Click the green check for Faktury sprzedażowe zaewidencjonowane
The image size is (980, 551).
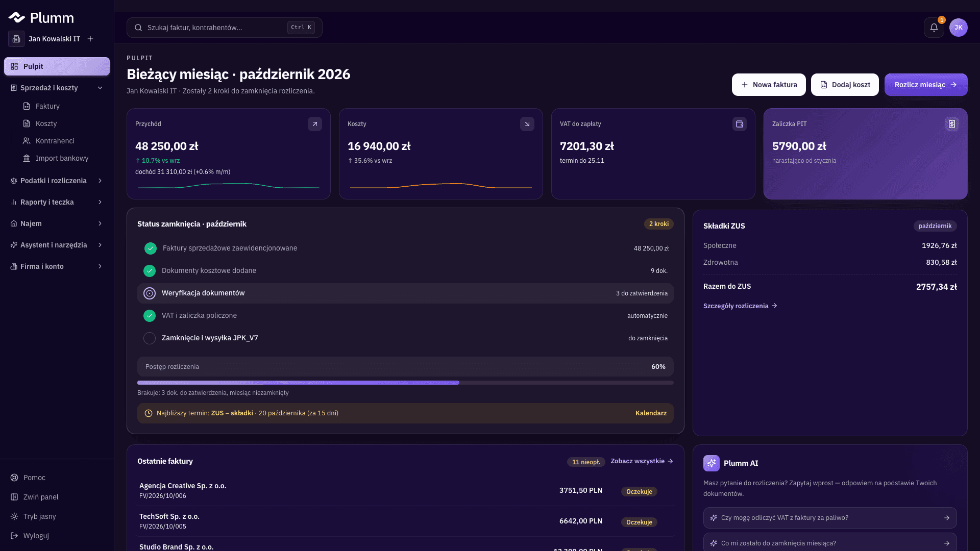pos(151,248)
